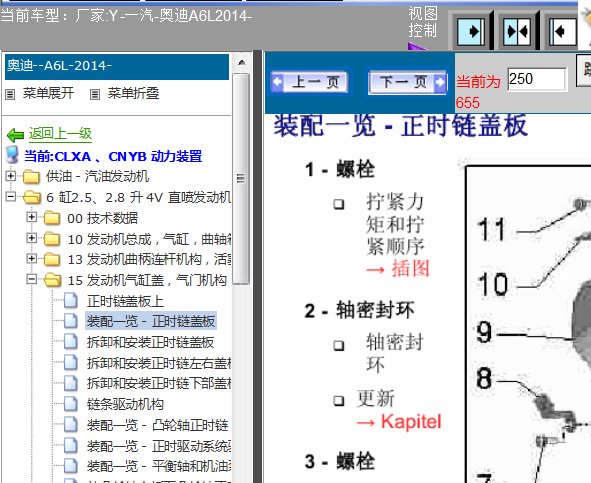
Task: Click the computer icon beside 当前:CLXA
Action: 12,155
